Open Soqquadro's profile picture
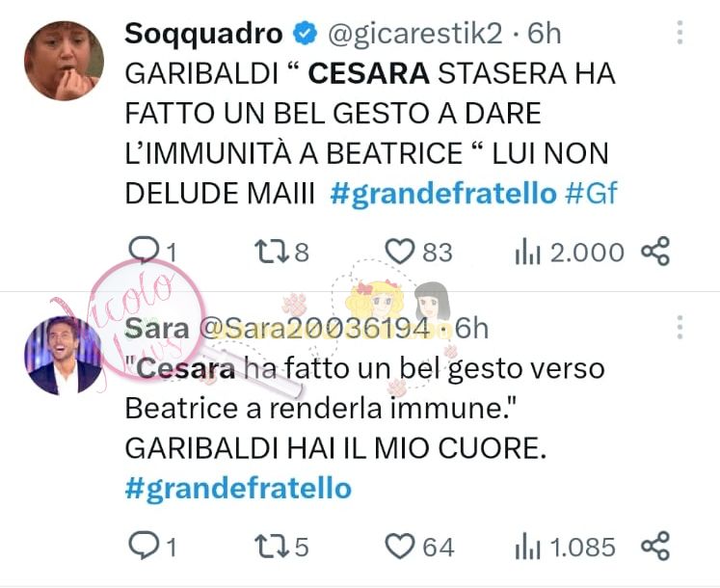720x588 pixels. pyautogui.click(x=64, y=60)
